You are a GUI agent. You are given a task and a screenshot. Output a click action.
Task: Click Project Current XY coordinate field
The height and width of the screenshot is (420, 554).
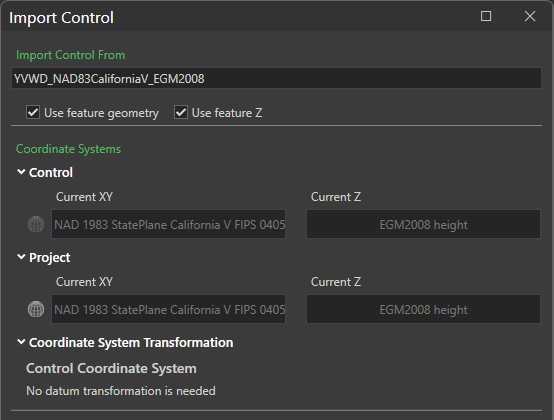(x=169, y=309)
